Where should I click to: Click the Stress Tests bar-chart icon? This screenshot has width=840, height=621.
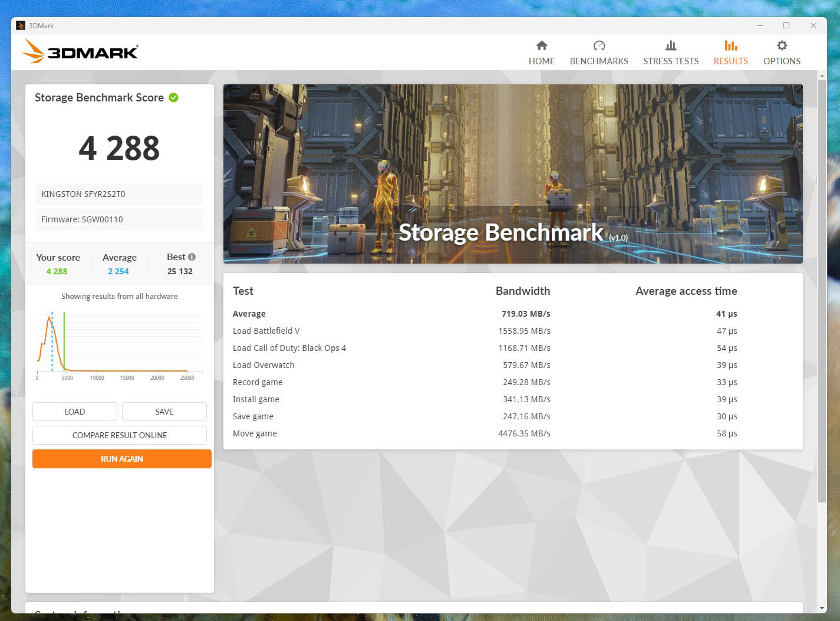pos(671,45)
